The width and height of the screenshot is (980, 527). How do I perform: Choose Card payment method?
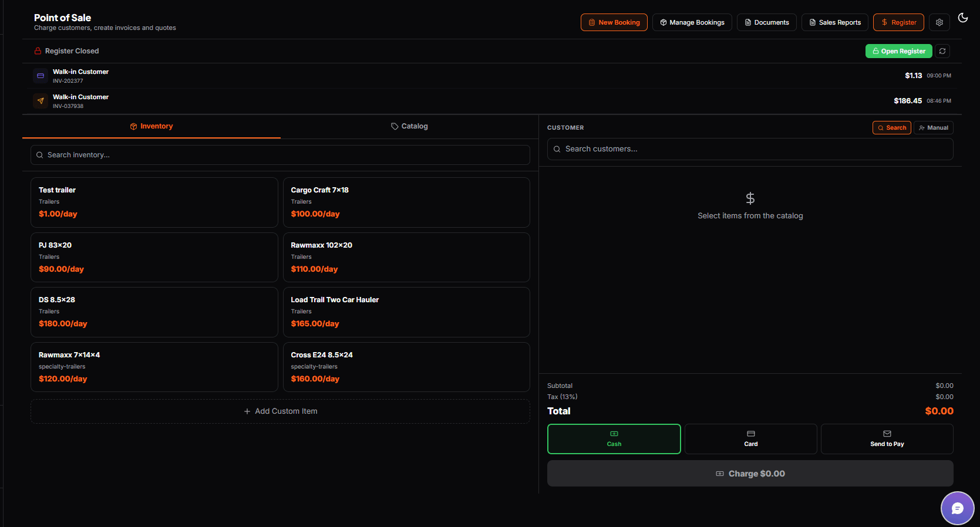point(750,439)
